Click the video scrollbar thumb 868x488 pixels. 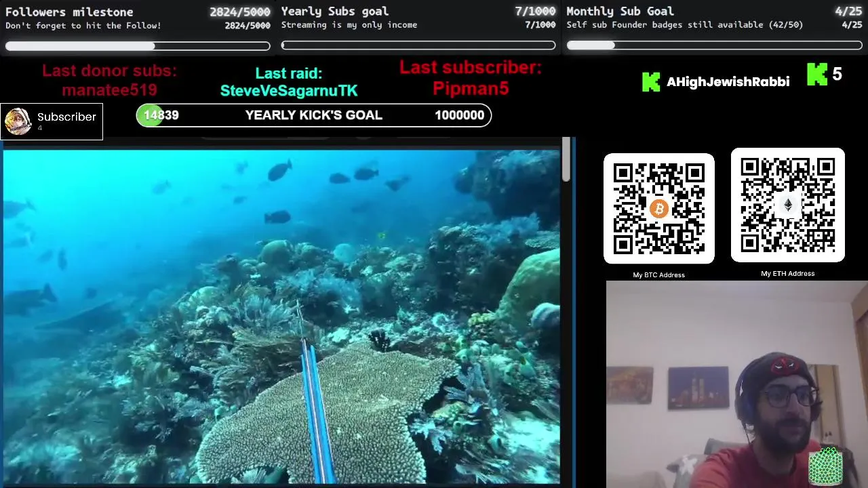pyautogui.click(x=566, y=161)
